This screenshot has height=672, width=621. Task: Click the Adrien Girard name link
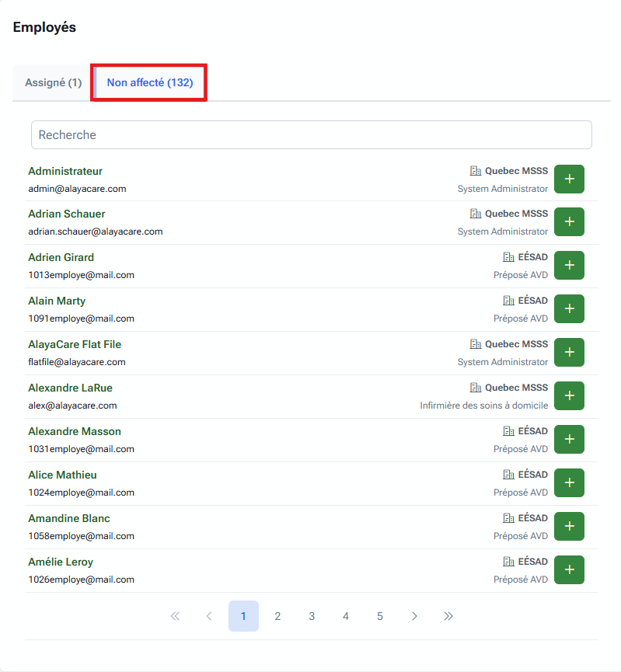click(x=61, y=257)
